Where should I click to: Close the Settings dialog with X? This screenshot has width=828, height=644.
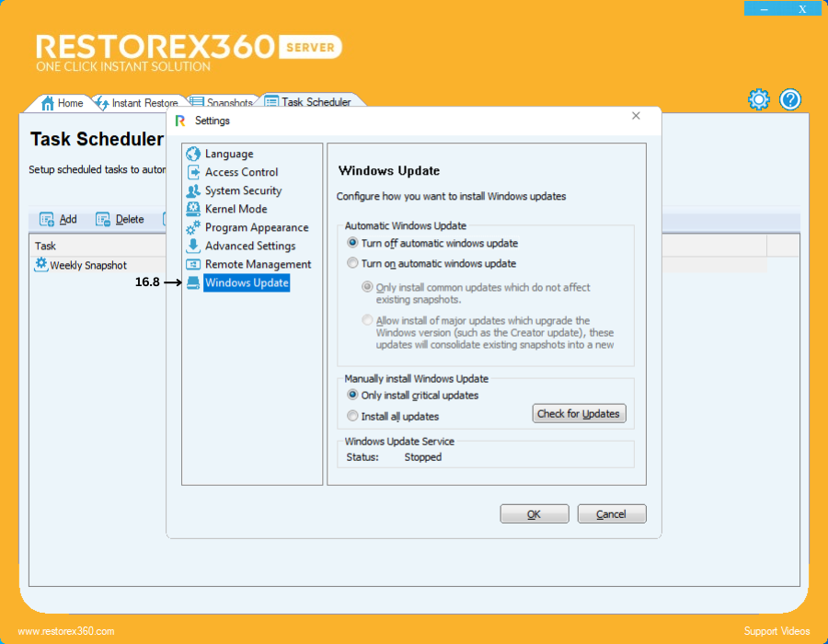(636, 116)
